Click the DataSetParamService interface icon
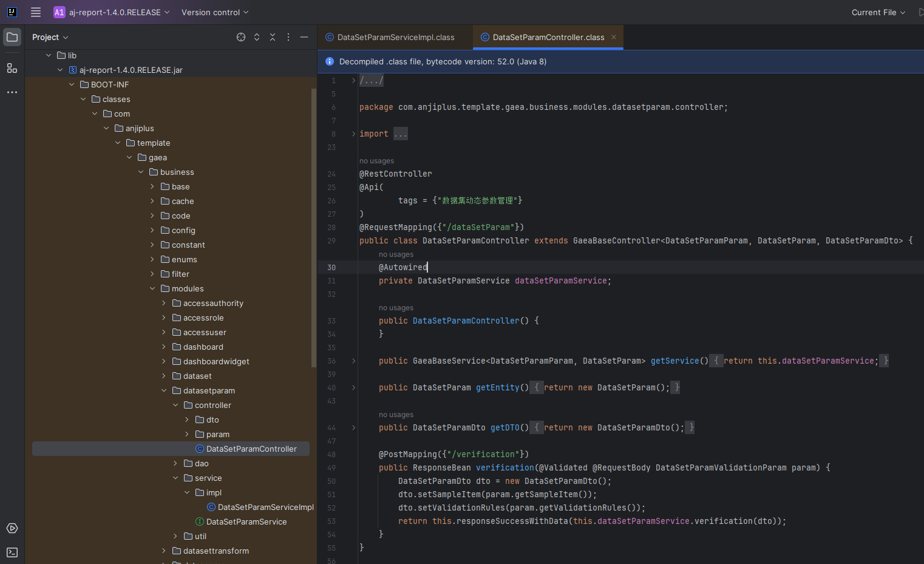This screenshot has width=924, height=564. [200, 522]
